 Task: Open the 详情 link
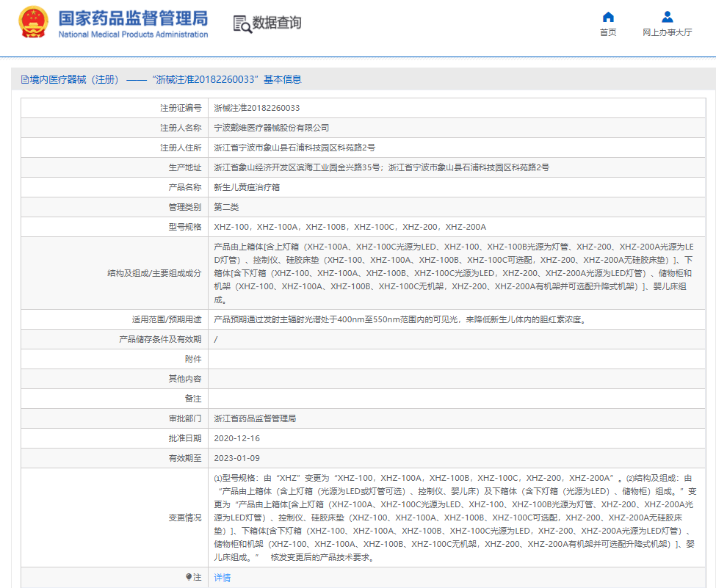coord(222,578)
